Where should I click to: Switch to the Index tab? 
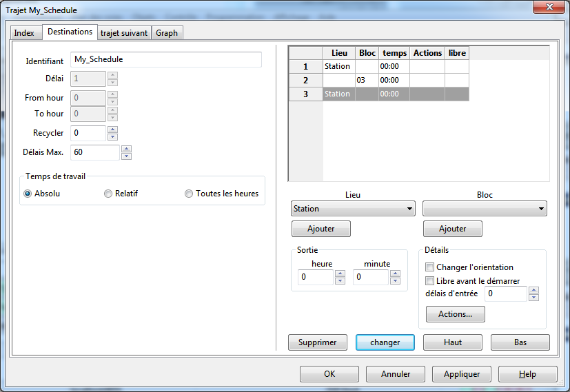[x=24, y=33]
